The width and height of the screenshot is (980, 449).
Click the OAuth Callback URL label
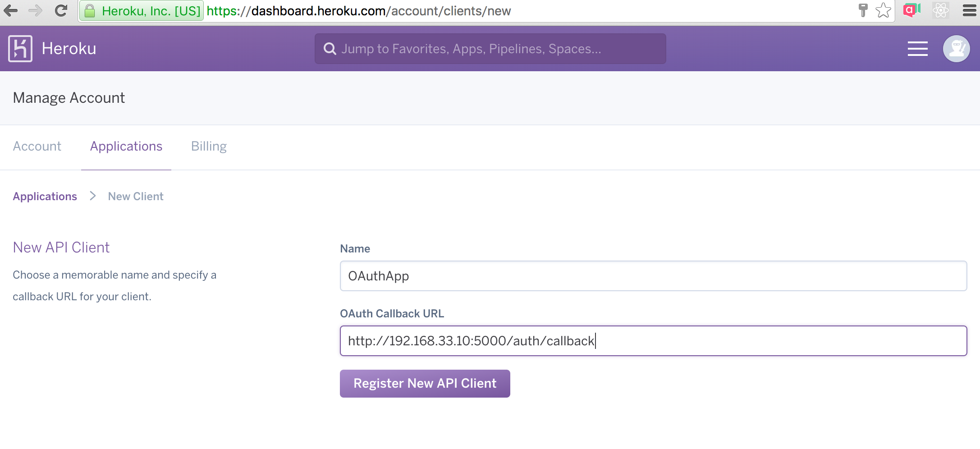(x=392, y=313)
